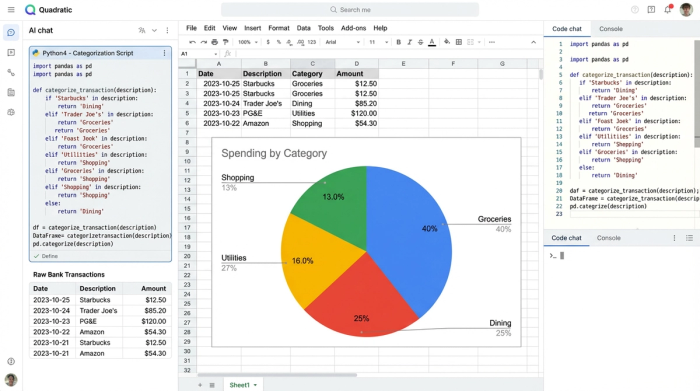Select Console tab next to terminal prompt

(608, 238)
